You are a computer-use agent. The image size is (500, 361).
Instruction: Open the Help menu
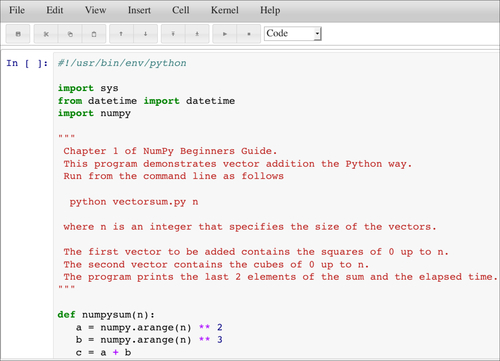pos(270,10)
